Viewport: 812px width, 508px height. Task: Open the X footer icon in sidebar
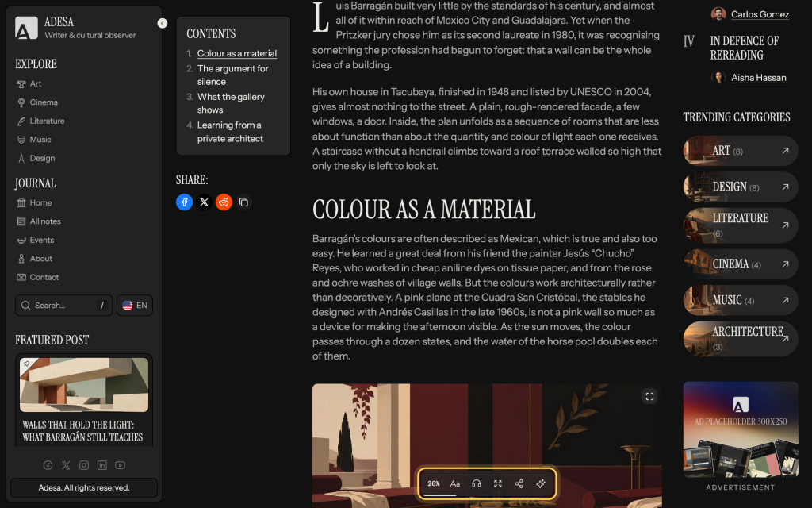66,465
